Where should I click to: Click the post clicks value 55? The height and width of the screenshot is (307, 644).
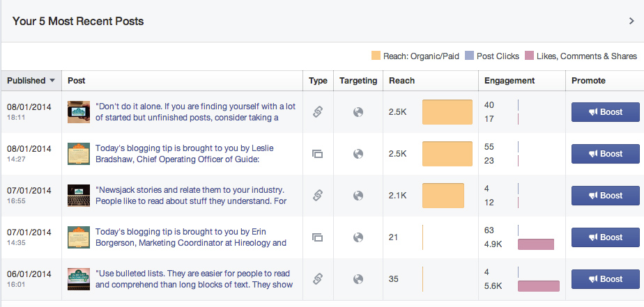pos(489,147)
